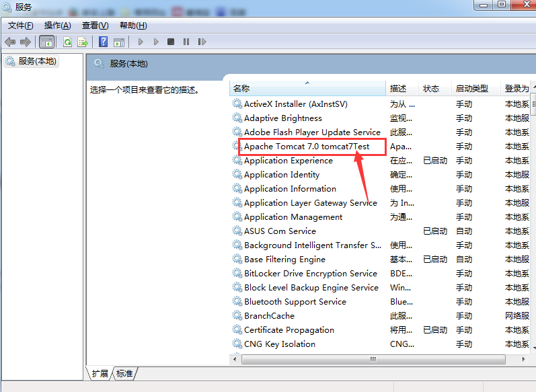Image resolution: width=536 pixels, height=392 pixels.
Task: Toggle show/hide console tree button
Action: [46, 42]
